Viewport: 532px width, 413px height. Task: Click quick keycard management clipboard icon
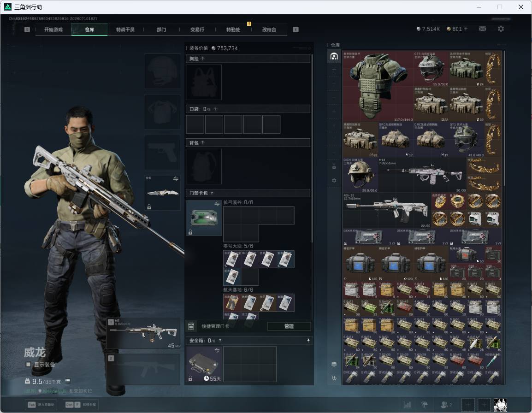(x=191, y=326)
